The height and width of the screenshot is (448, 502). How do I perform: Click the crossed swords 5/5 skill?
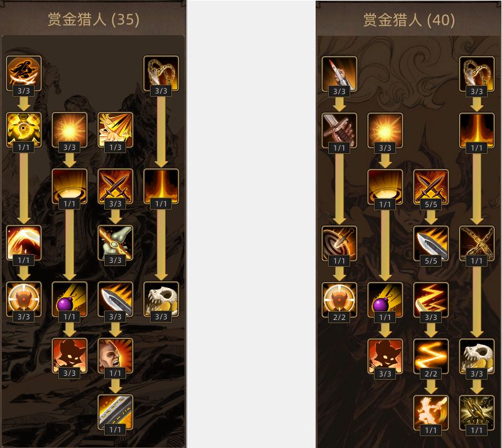pos(431,187)
